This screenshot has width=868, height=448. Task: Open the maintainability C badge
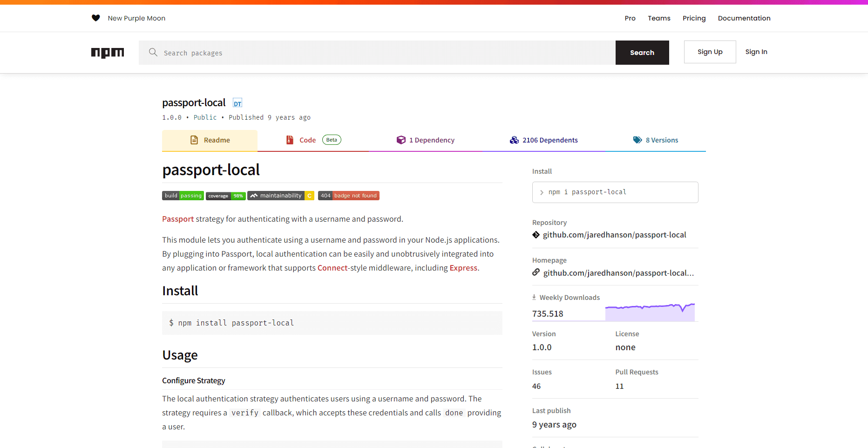(x=281, y=196)
